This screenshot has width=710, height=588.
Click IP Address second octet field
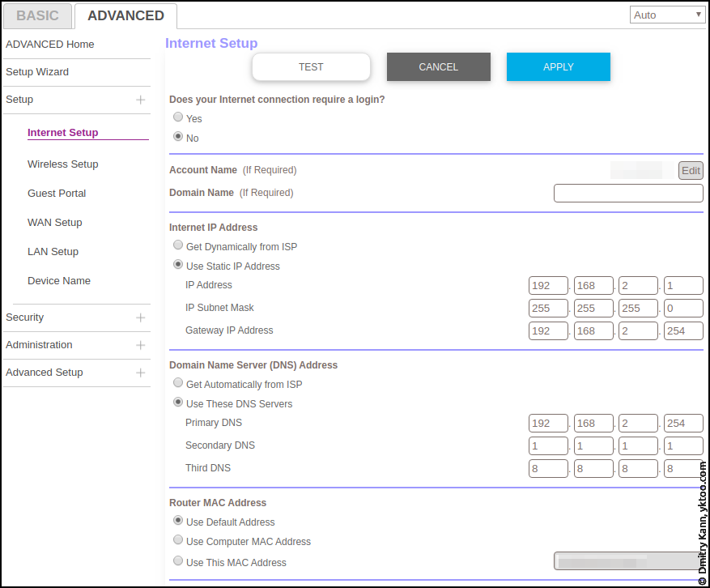(593, 286)
